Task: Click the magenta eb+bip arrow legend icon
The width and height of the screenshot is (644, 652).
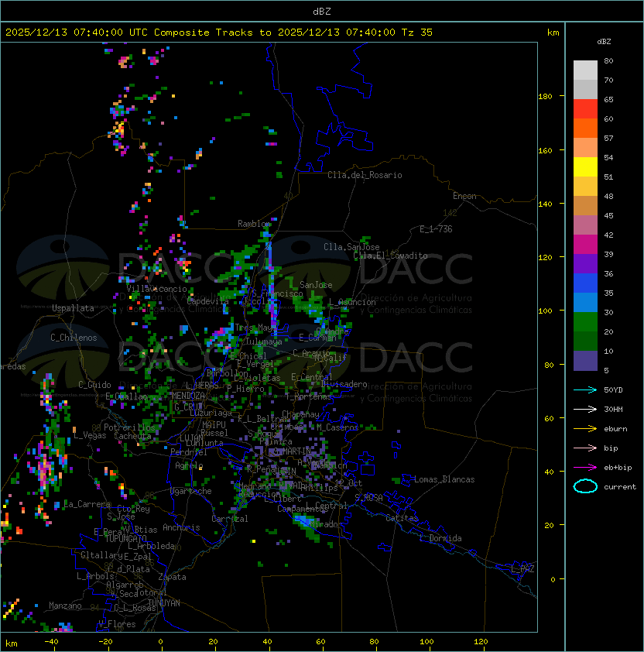Action: click(585, 468)
